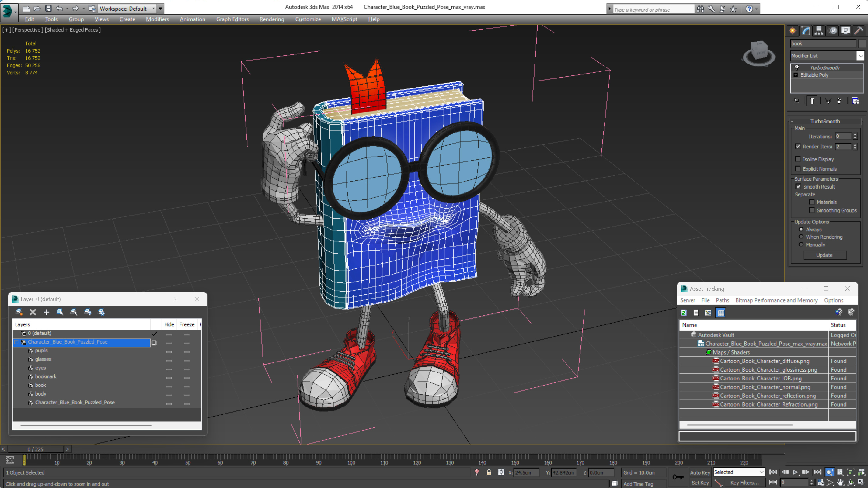Viewport: 868px width, 488px height.
Task: Click Remove Modifier trash icon
Action: click(839, 101)
